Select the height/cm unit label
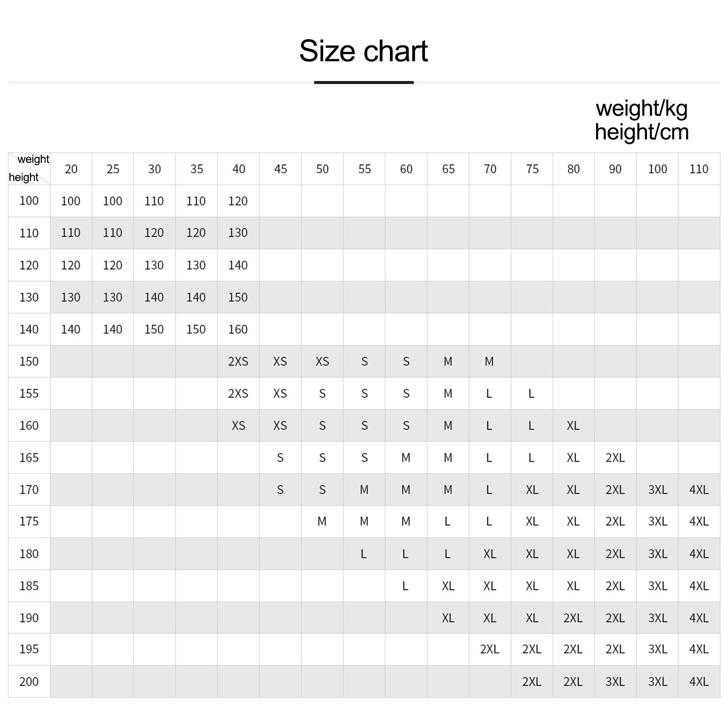 click(x=642, y=132)
